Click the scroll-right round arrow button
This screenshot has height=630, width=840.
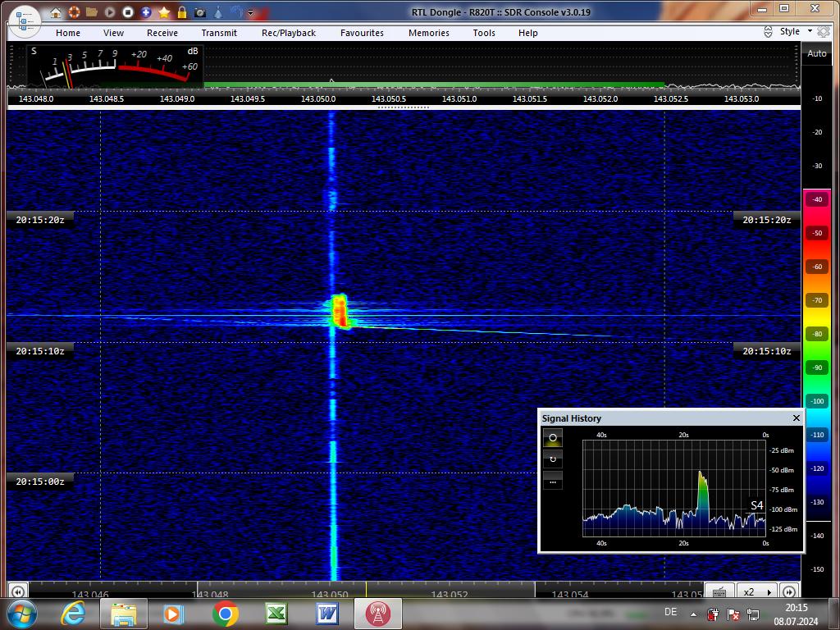click(x=788, y=591)
